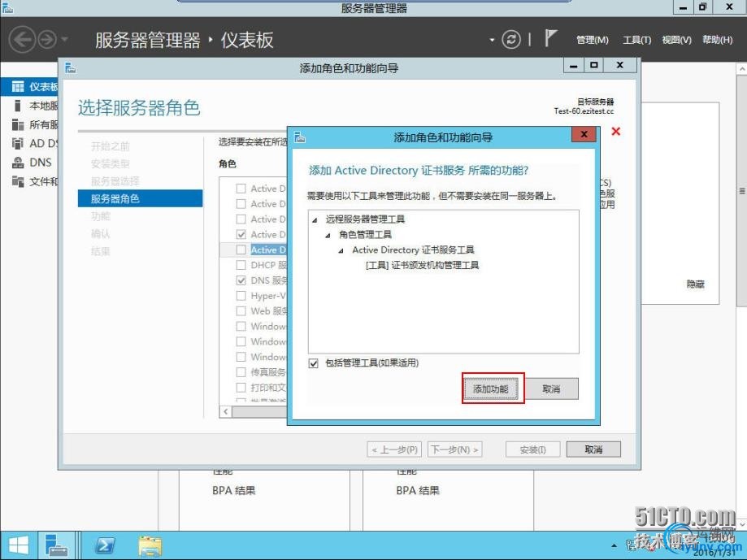Image resolution: width=747 pixels, height=560 pixels.
Task: Click the roles list horizontal scroll left arrow
Action: pos(226,411)
